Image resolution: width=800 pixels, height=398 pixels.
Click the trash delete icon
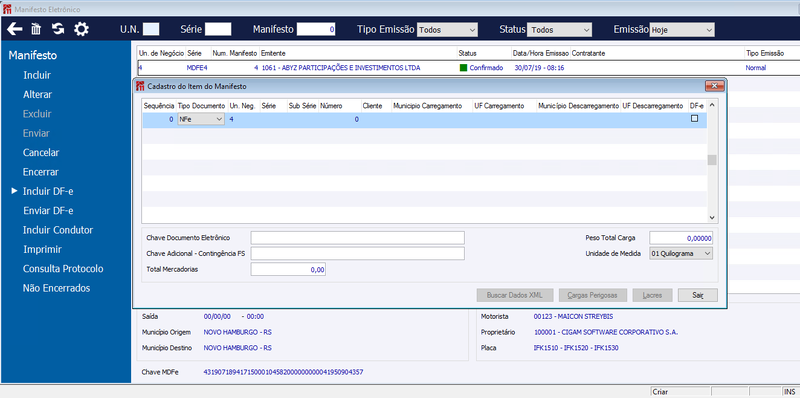[x=36, y=29]
